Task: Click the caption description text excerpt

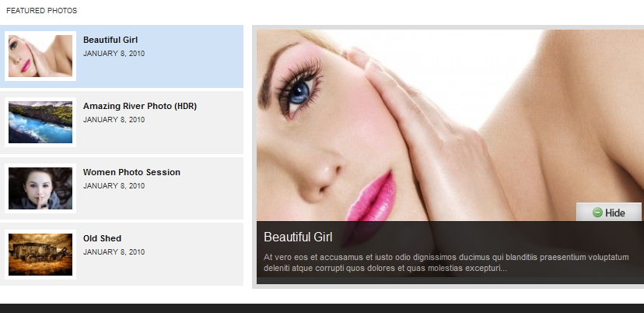Action: pos(446,263)
